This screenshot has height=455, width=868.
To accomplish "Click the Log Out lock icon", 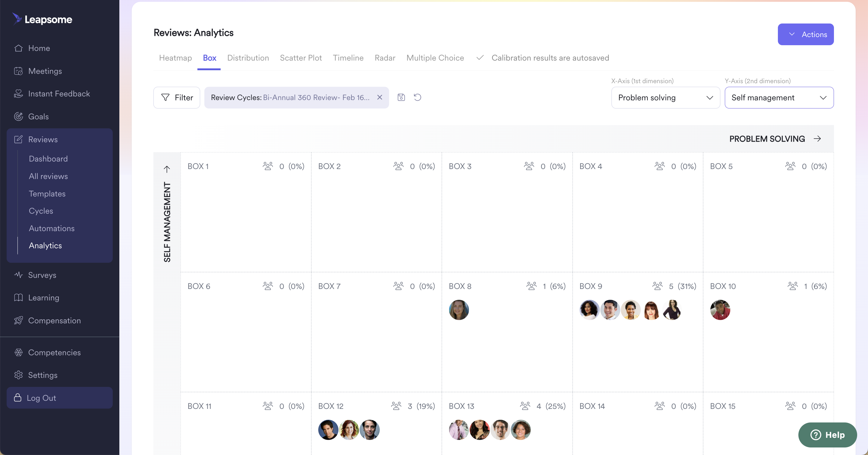I will point(18,398).
